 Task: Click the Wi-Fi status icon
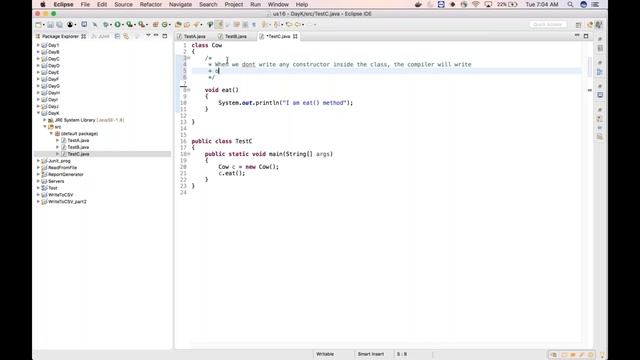pyautogui.click(x=476, y=4)
